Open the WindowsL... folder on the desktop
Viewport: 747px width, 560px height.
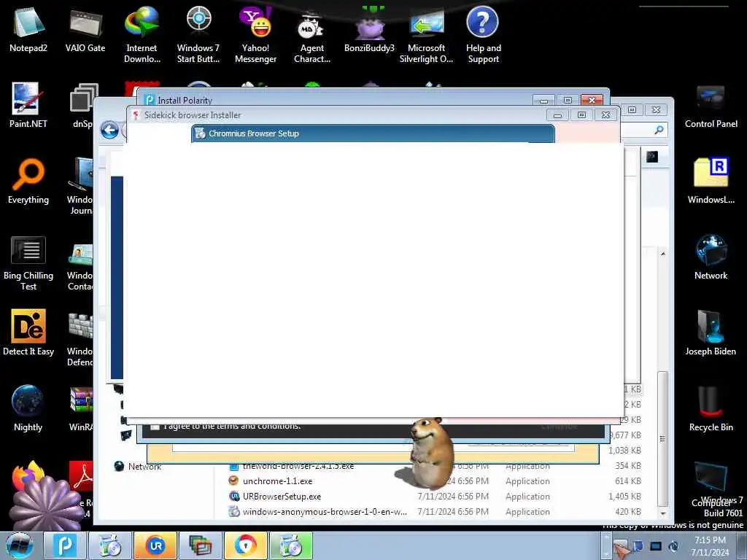711,181
